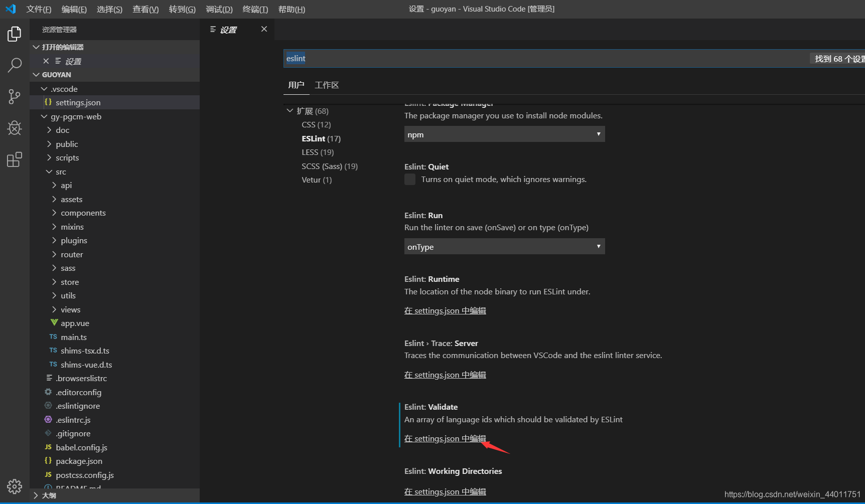Open the Package Manager npm dropdown
Screen dimensions: 865x504
(504, 134)
